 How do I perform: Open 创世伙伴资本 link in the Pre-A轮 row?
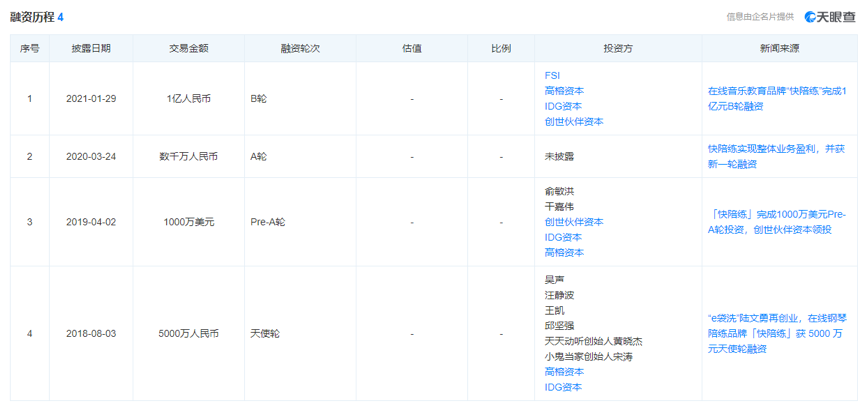pos(574,222)
